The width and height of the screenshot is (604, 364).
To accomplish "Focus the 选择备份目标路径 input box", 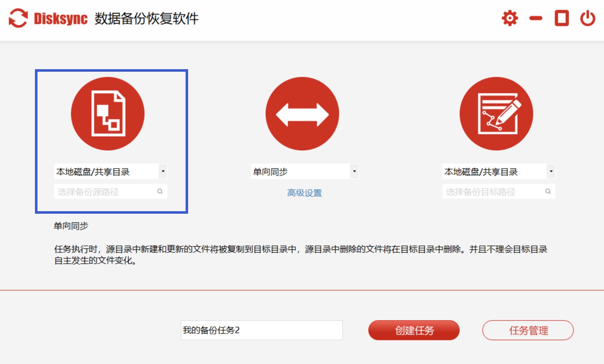I will (x=493, y=192).
